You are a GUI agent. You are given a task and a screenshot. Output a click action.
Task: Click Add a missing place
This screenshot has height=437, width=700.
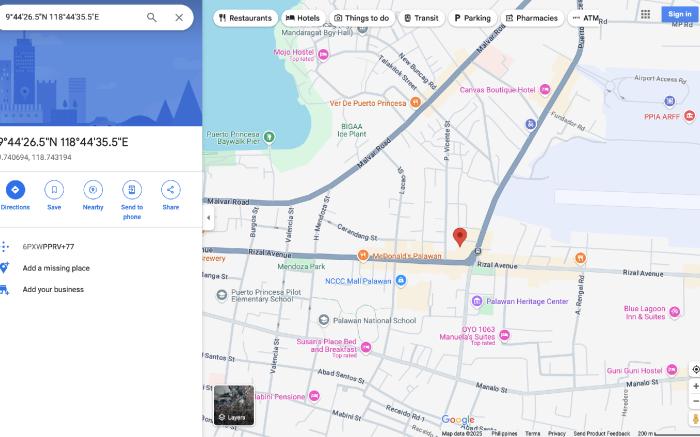[x=56, y=268]
